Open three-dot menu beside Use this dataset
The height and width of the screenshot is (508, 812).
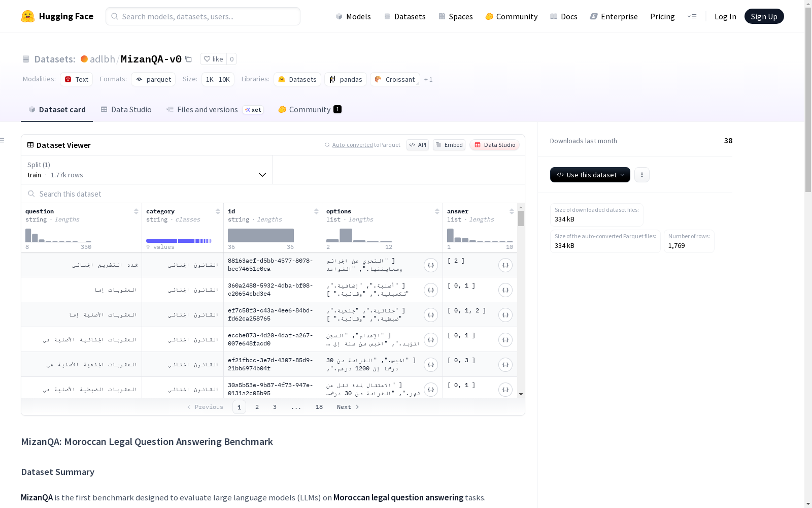click(x=642, y=175)
